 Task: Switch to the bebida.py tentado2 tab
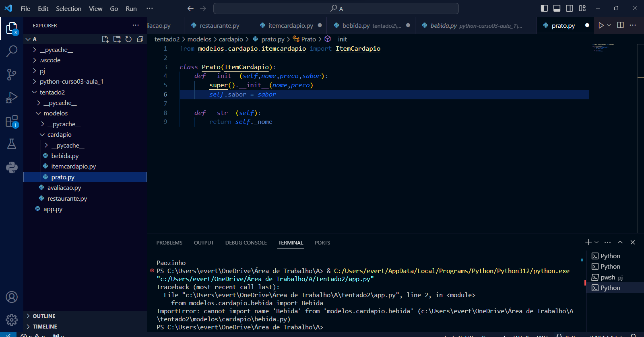(372, 25)
